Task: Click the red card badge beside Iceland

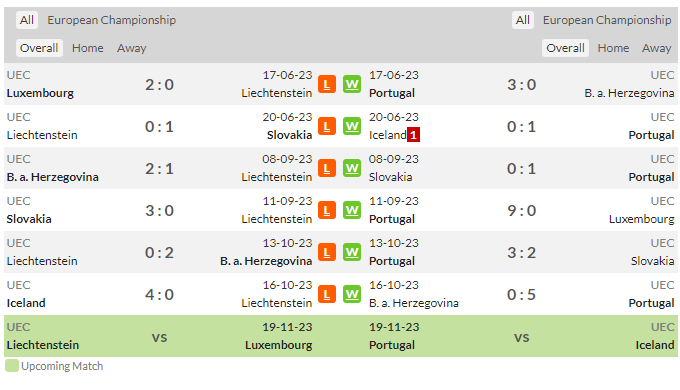Action: click(413, 135)
